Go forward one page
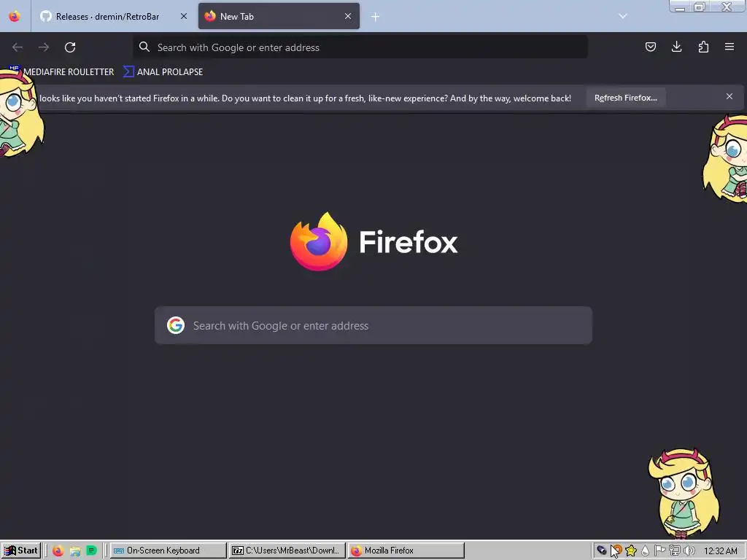The width and height of the screenshot is (747, 560). click(44, 47)
